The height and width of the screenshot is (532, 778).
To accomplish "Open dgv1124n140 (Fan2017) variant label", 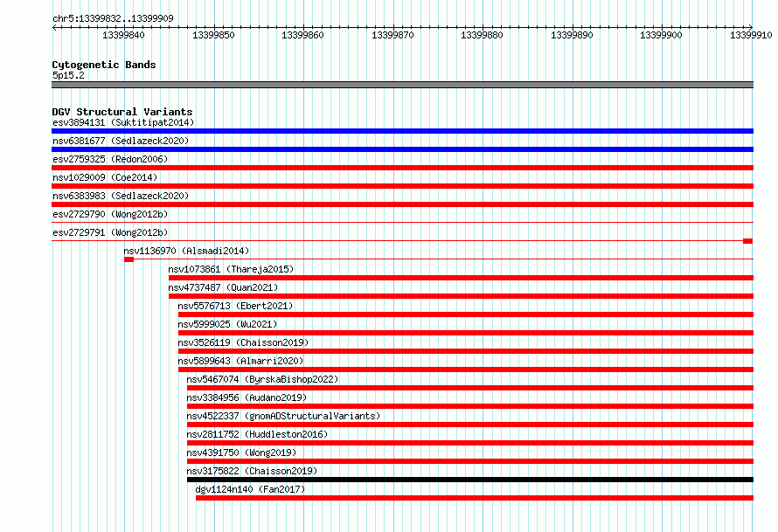I will [250, 489].
